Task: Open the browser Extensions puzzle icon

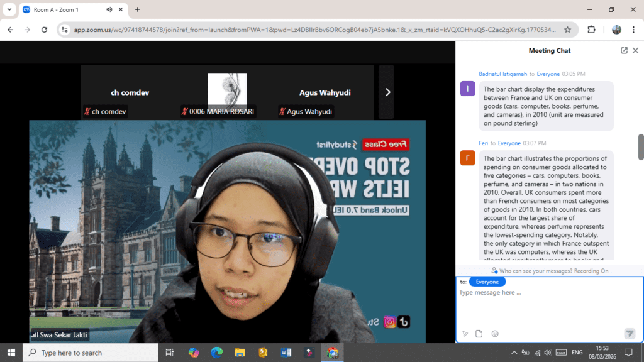Action: pyautogui.click(x=591, y=30)
